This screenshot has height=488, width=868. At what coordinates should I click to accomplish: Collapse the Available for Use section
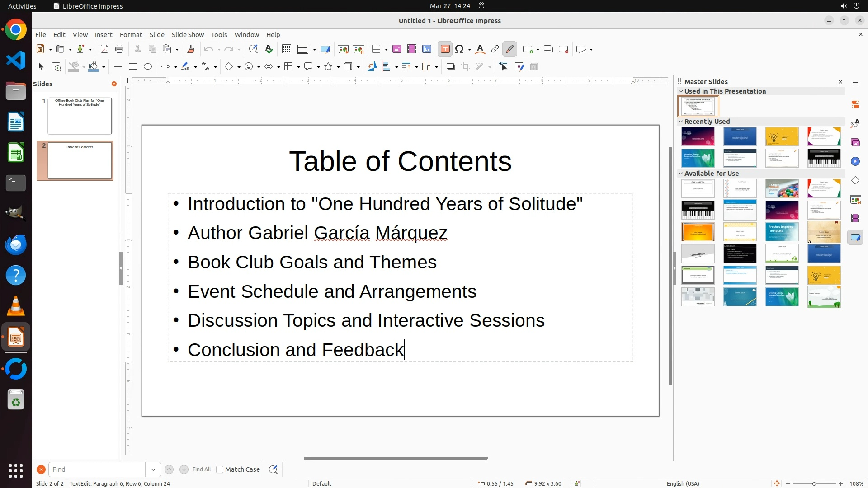(681, 174)
